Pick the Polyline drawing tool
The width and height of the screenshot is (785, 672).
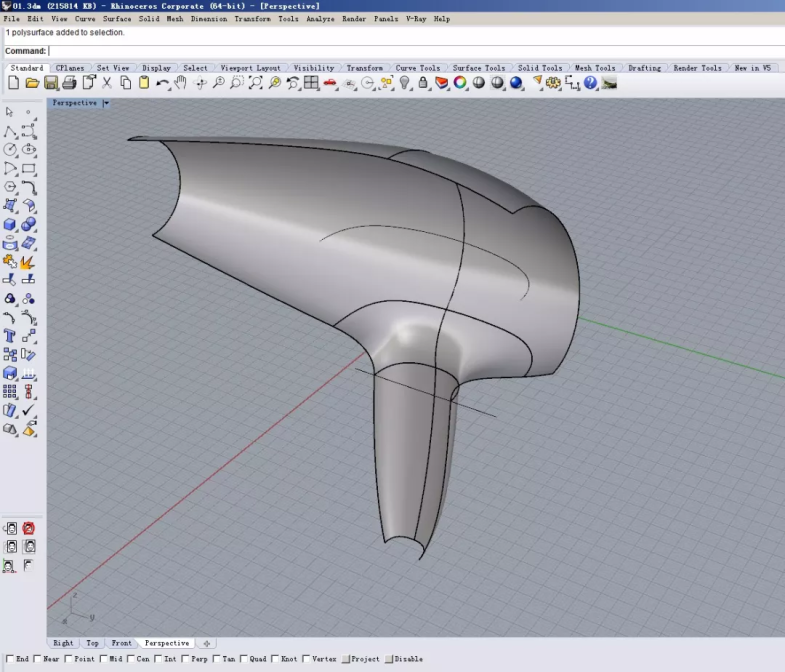[x=10, y=131]
